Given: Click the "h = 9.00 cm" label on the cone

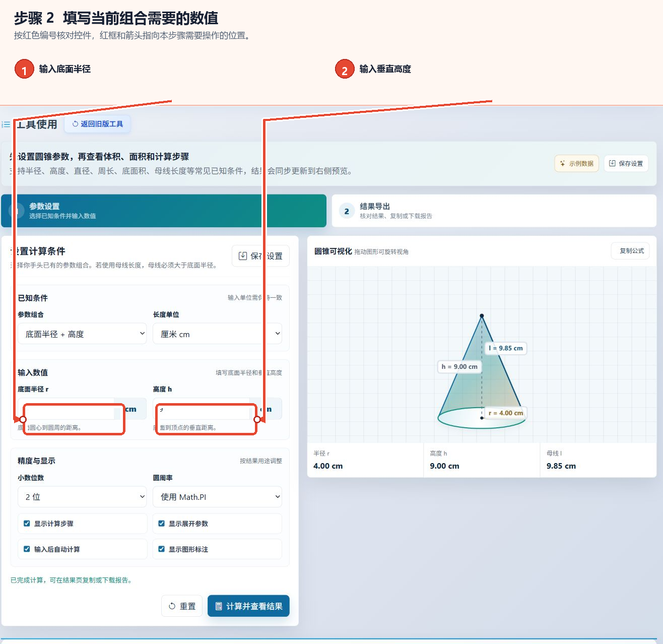Looking at the screenshot, I should (x=459, y=367).
